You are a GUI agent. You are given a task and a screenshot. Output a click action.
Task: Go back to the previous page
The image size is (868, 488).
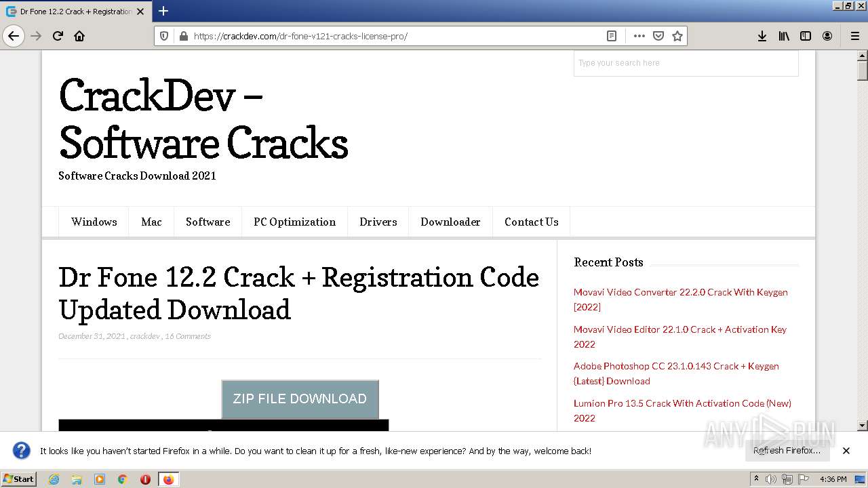click(14, 36)
